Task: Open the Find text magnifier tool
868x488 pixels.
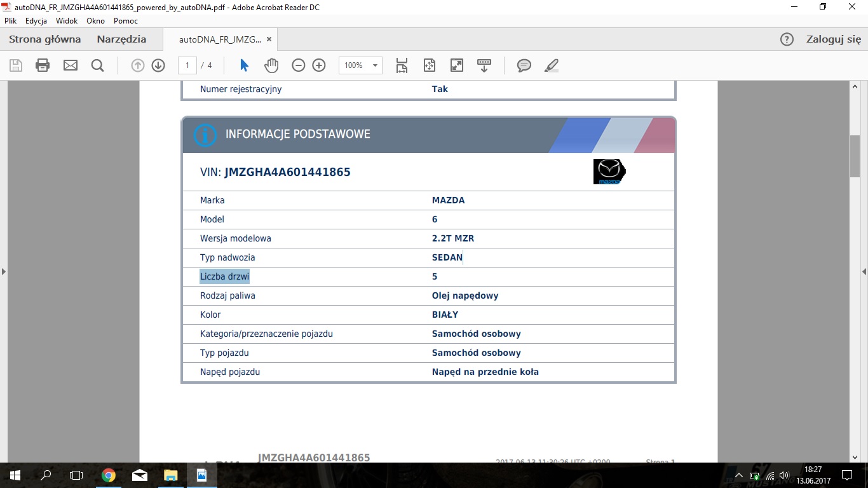Action: tap(97, 65)
